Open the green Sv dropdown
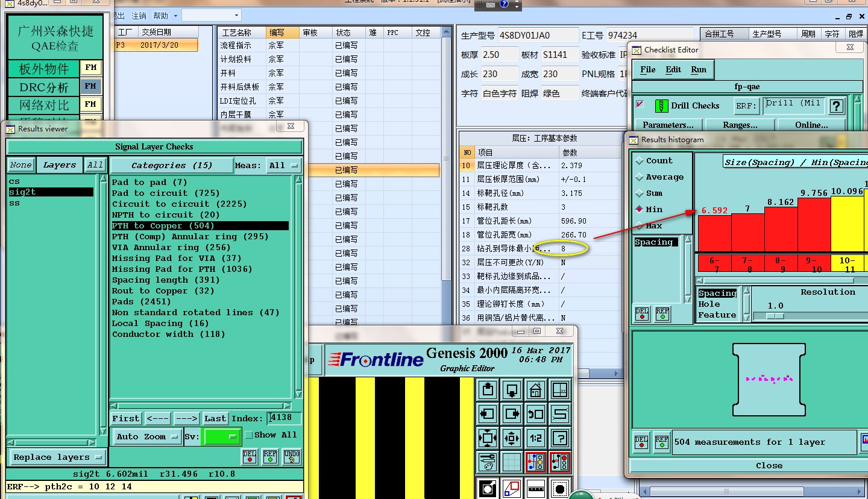 pyautogui.click(x=222, y=436)
